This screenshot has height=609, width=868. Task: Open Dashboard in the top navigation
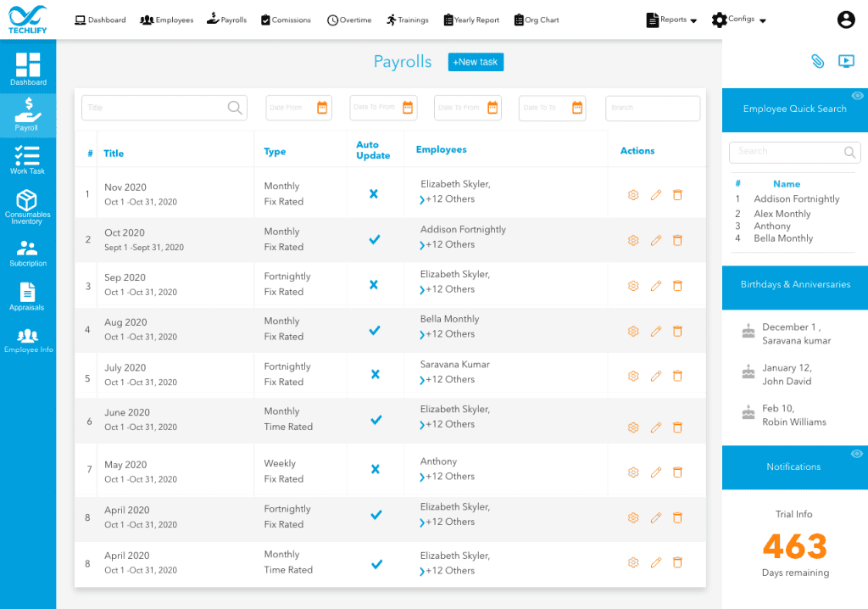click(x=100, y=20)
